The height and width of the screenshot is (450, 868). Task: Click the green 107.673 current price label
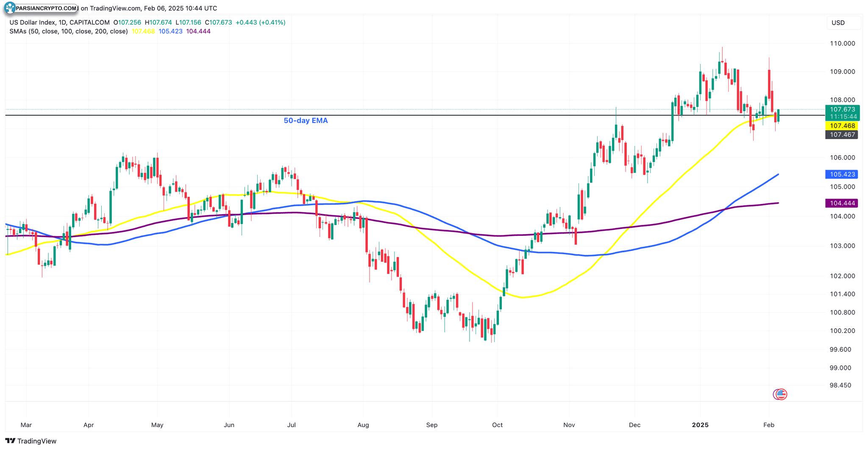pos(843,109)
